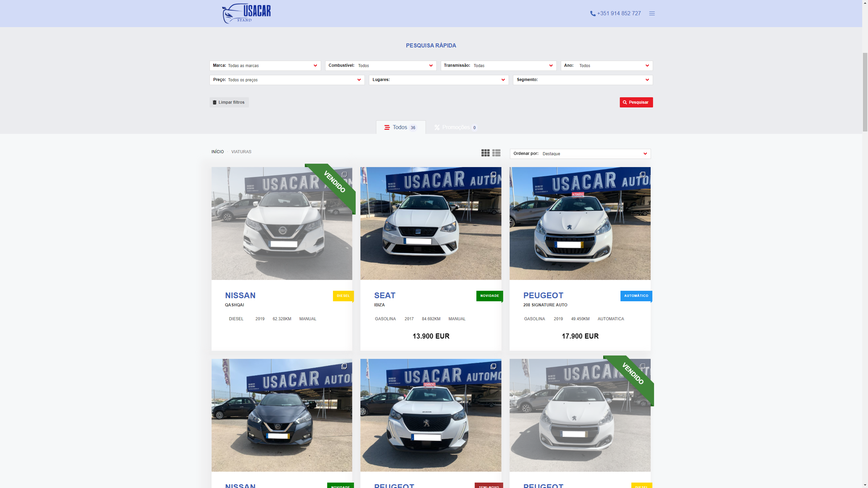View the sold white Peugeot photo
This screenshot has width=868, height=488.
pos(580,415)
